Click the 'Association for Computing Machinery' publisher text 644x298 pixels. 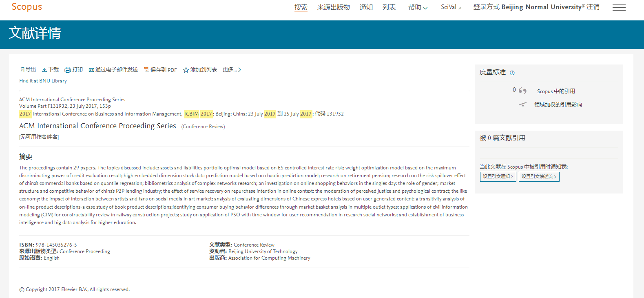(269, 258)
